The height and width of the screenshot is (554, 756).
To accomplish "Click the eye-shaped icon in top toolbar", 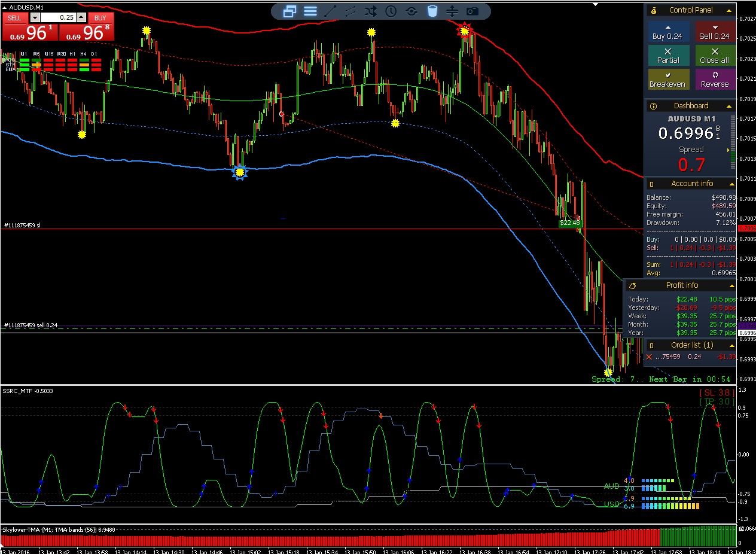I will click(411, 11).
